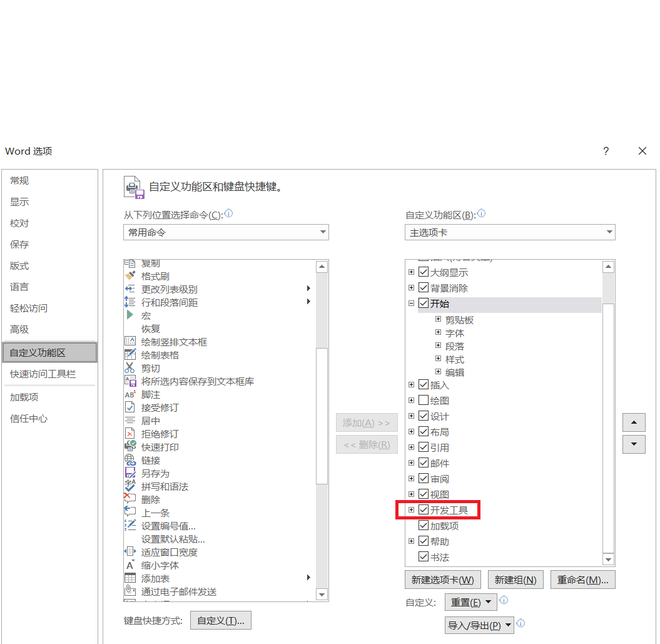Click the ribbon tree scrollbar up arrow
Image resolution: width=660 pixels, height=644 pixels.
pos(609,267)
